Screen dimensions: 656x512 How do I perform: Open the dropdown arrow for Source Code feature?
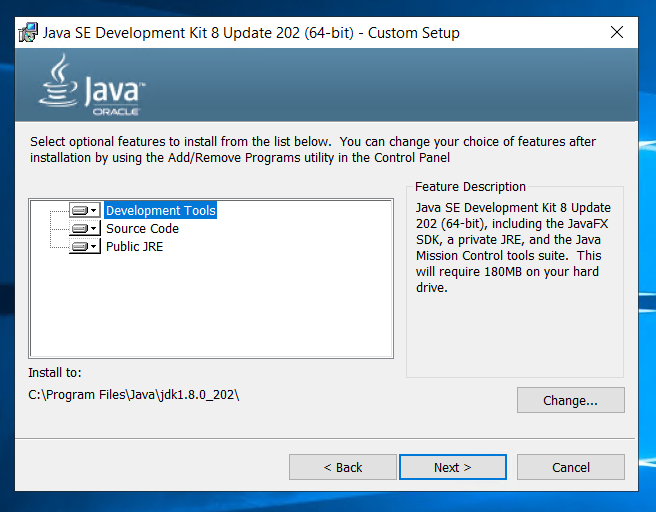94,228
